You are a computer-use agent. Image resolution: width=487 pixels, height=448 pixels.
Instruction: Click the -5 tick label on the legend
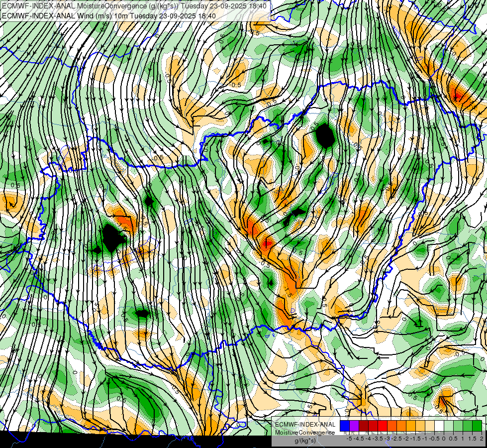tap(349, 439)
